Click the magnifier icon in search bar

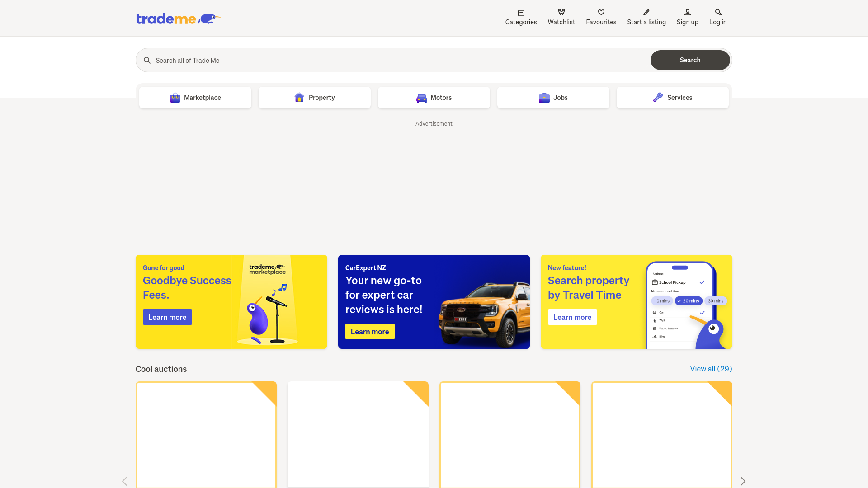pyautogui.click(x=147, y=60)
